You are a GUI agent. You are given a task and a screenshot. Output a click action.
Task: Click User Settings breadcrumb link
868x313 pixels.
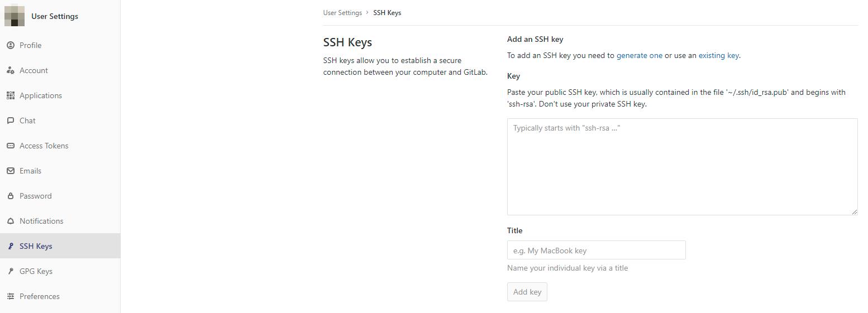point(342,12)
